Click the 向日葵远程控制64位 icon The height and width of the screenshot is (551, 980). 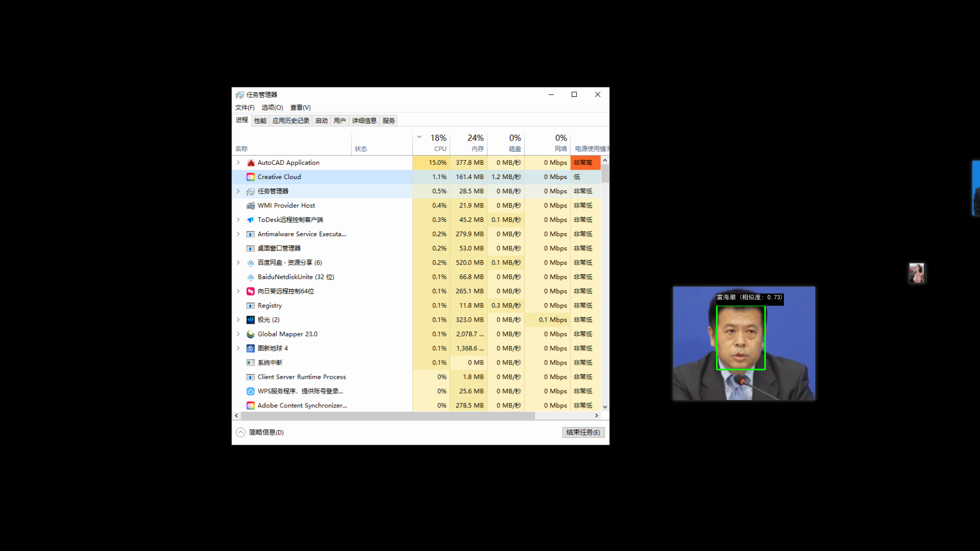[251, 291]
